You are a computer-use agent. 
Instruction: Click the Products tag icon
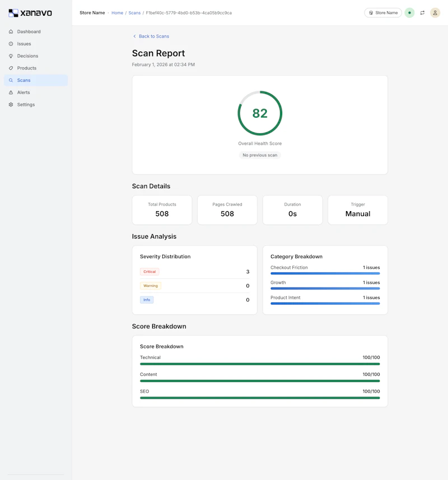coord(11,68)
